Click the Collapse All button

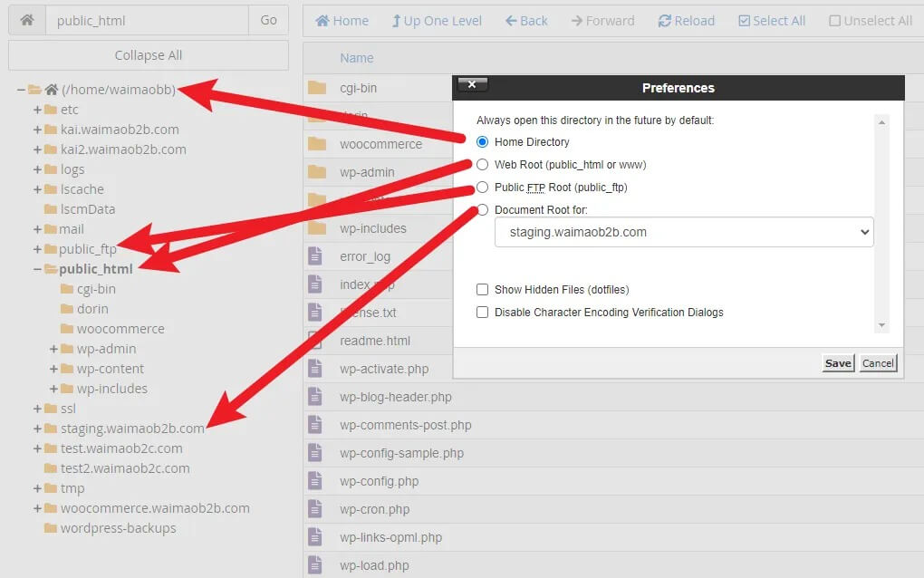149,55
